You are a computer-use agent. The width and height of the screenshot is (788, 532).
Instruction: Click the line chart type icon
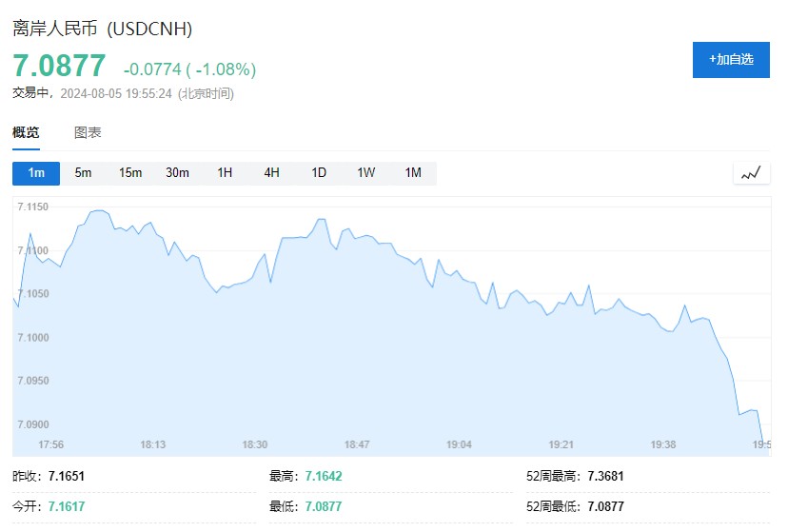[751, 173]
